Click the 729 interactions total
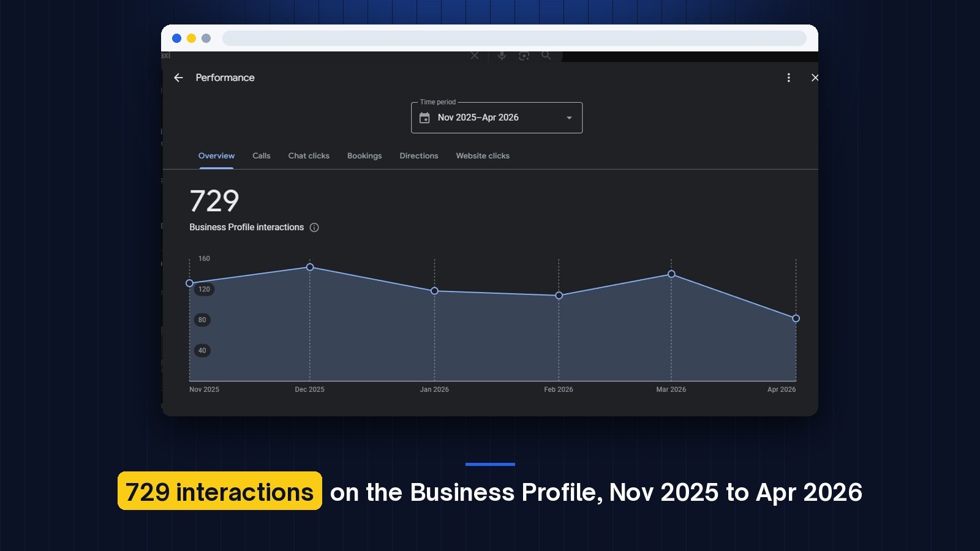This screenshot has height=551, width=980. 214,201
